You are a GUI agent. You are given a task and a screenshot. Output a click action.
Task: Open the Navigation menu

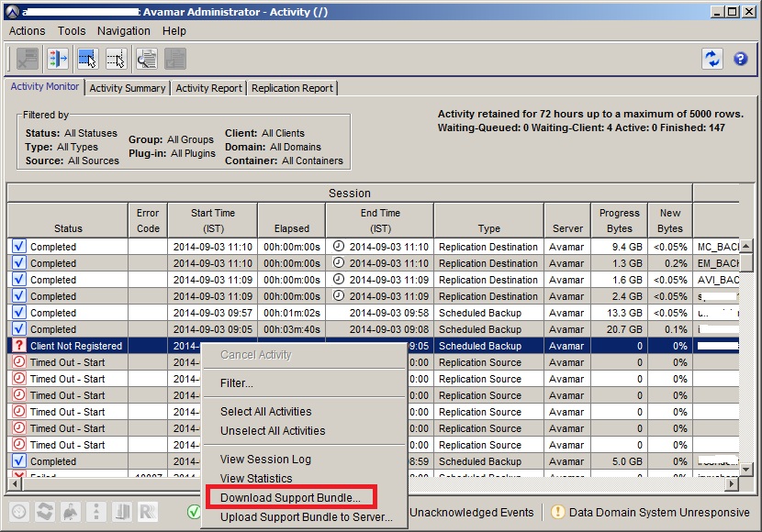coord(124,31)
